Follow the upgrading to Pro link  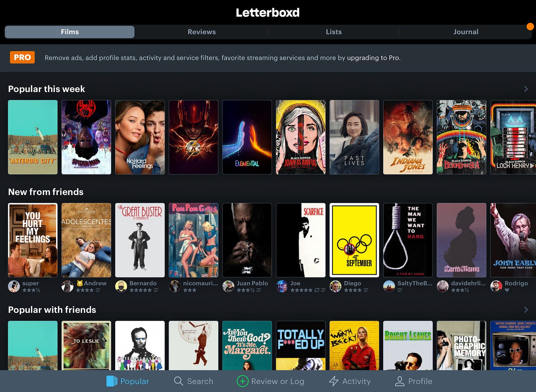pos(373,58)
